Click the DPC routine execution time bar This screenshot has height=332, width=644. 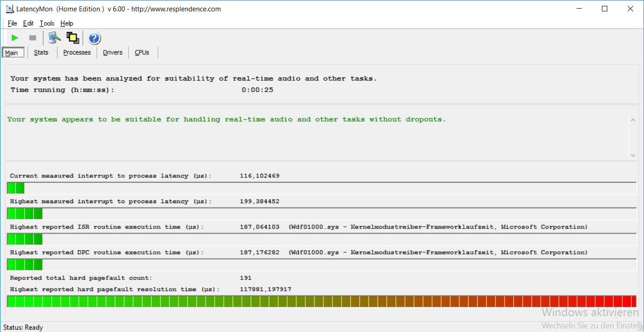(322, 264)
